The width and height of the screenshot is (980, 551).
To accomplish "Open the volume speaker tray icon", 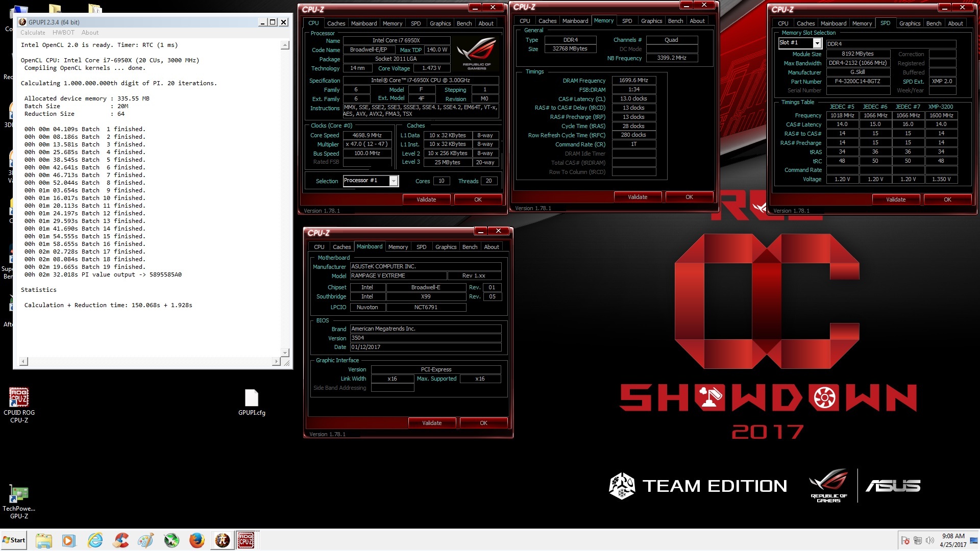I will pyautogui.click(x=929, y=540).
